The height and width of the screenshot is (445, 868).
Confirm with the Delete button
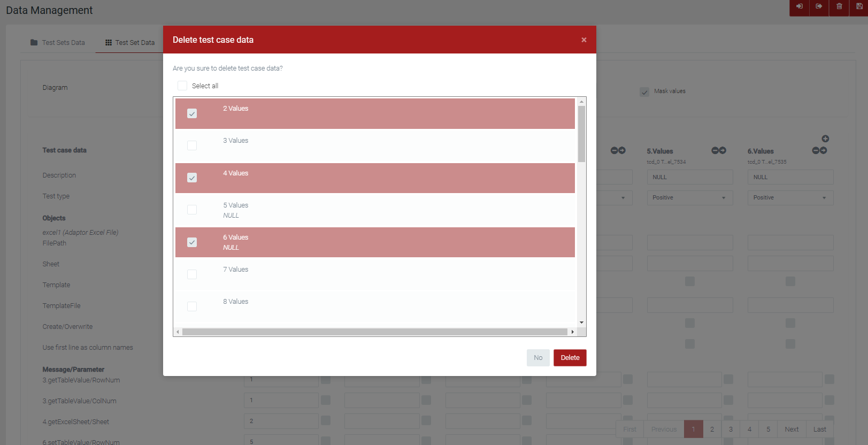570,358
